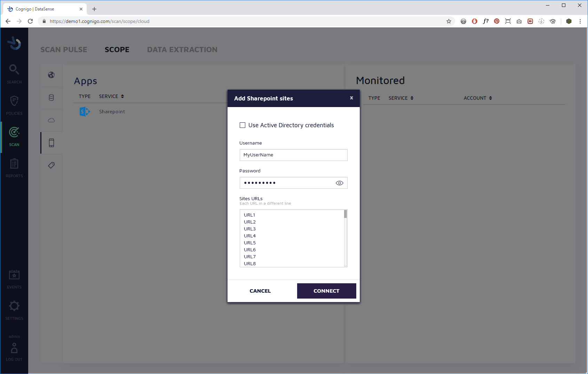Click into the Username input field

coord(293,155)
